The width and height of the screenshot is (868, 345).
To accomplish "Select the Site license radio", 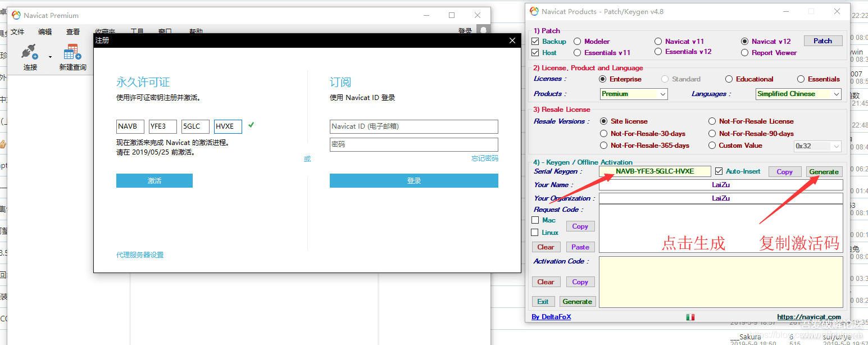I will pos(604,121).
